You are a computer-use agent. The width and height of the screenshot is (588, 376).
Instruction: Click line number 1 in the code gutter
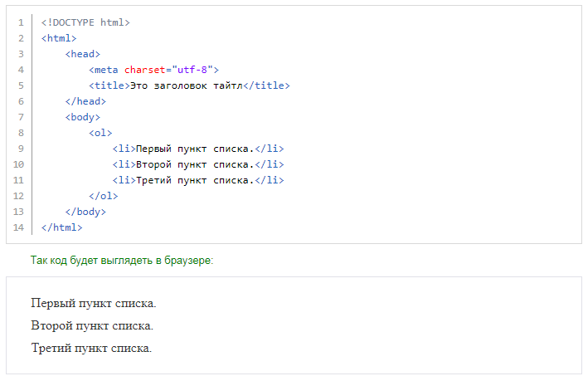click(x=20, y=22)
